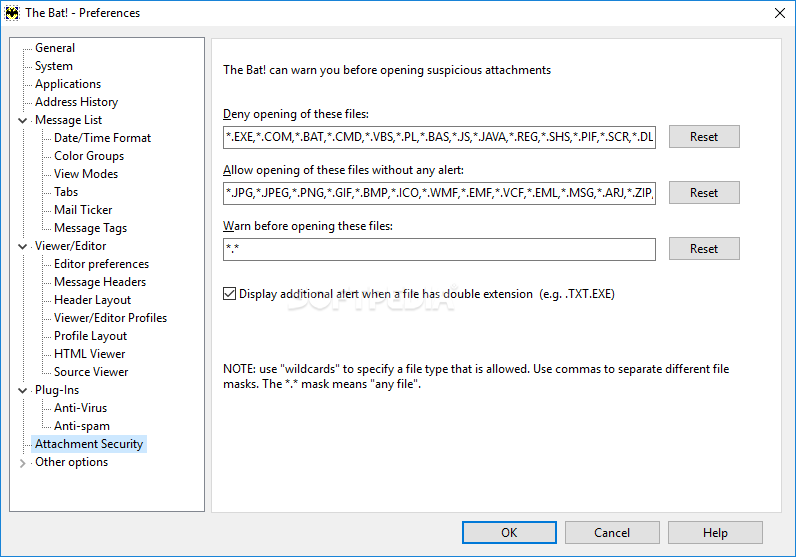Select View Modes item
Image resolution: width=796 pixels, height=557 pixels.
click(86, 174)
